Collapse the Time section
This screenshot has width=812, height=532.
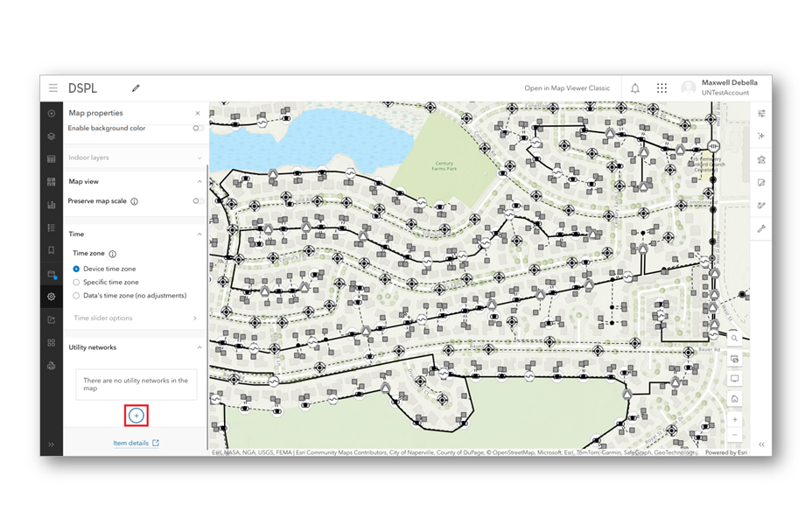(199, 234)
